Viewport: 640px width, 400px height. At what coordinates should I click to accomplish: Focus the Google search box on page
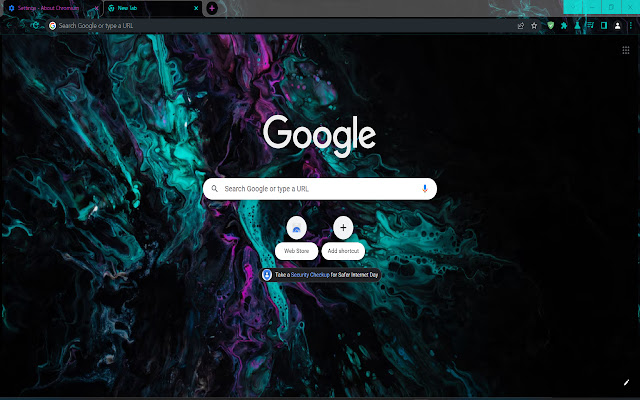coord(320,189)
